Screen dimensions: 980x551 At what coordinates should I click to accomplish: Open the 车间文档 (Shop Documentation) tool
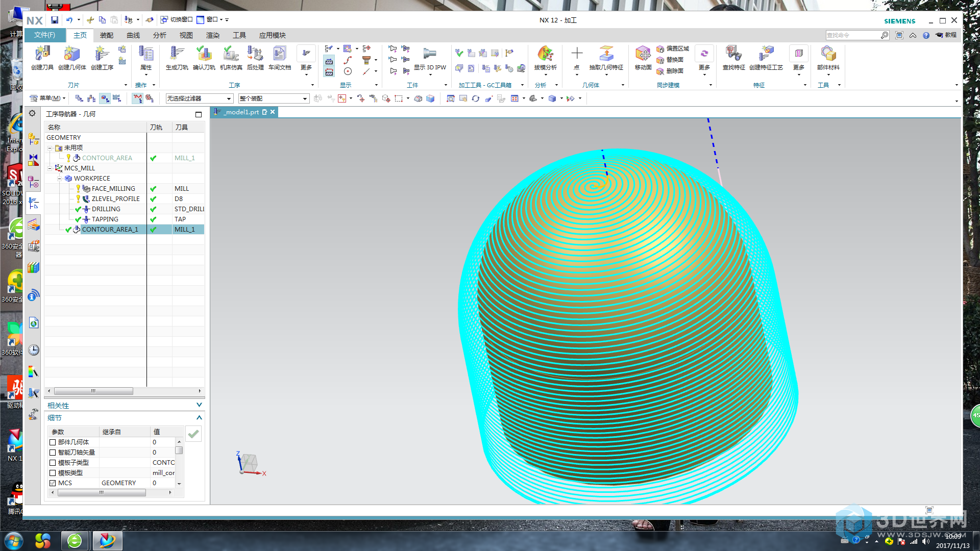pos(280,58)
